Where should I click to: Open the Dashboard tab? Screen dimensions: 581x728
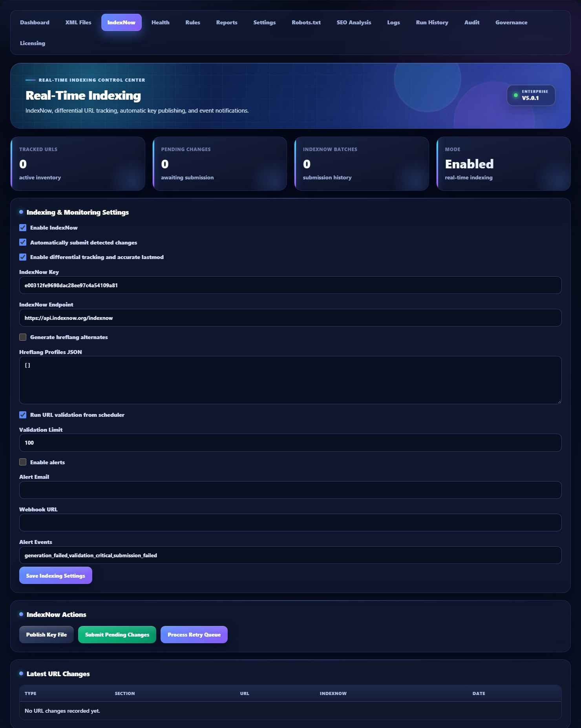click(x=35, y=22)
